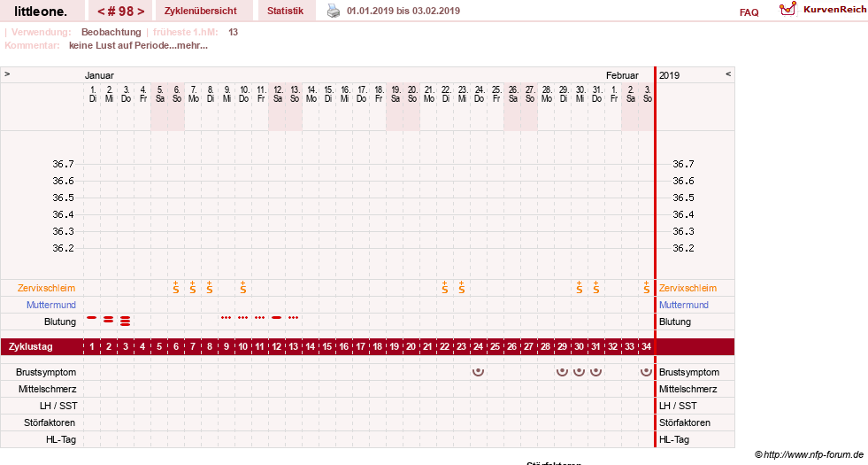Click breast symptom icon on cycle day 34
The width and height of the screenshot is (868, 465).
[647, 371]
